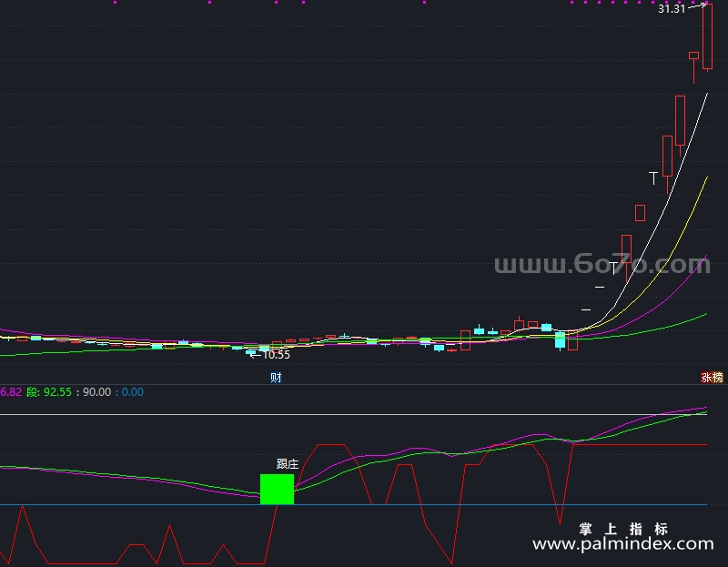Select the magenta 6.82 indicator value
The image size is (728, 567).
[x=11, y=392]
